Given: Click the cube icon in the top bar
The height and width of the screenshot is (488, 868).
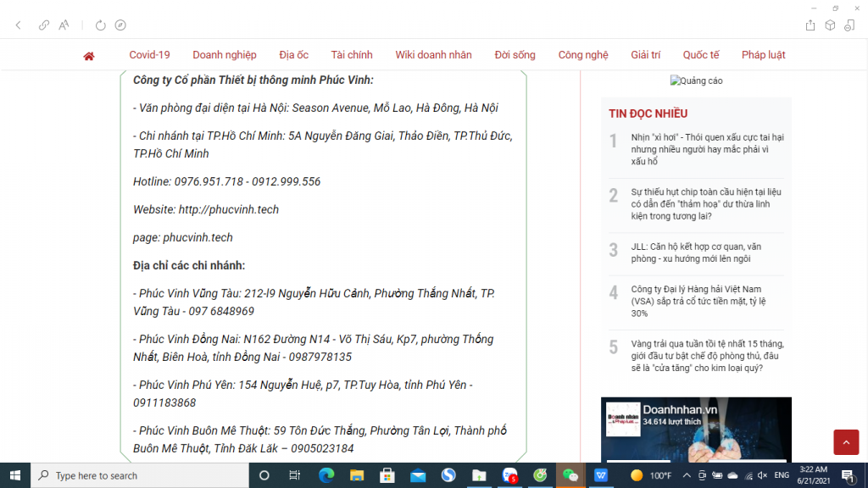Looking at the screenshot, I should [x=830, y=25].
